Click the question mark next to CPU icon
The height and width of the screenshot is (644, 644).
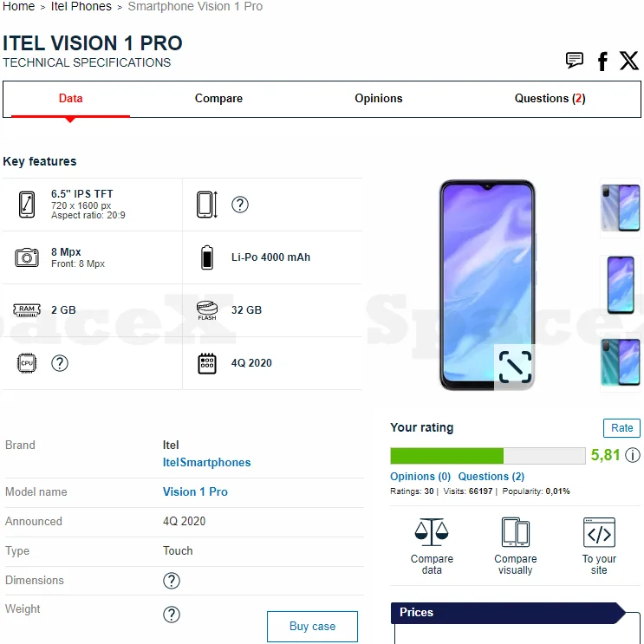pyautogui.click(x=60, y=363)
